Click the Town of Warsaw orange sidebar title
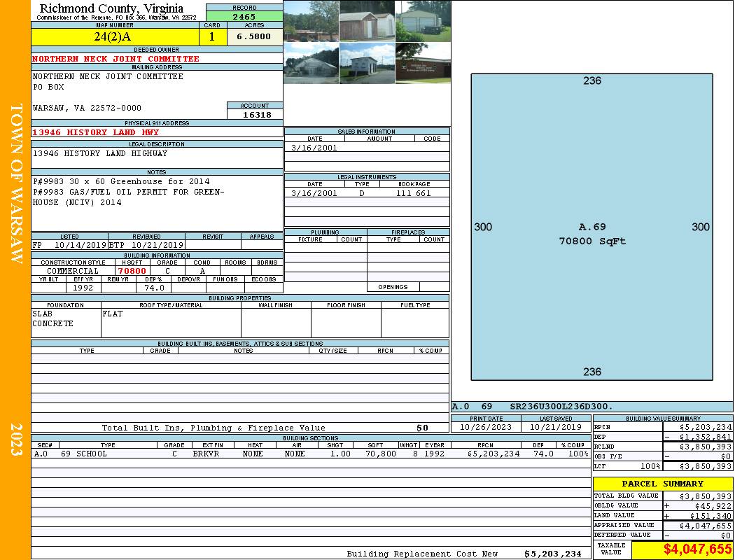 16,183
